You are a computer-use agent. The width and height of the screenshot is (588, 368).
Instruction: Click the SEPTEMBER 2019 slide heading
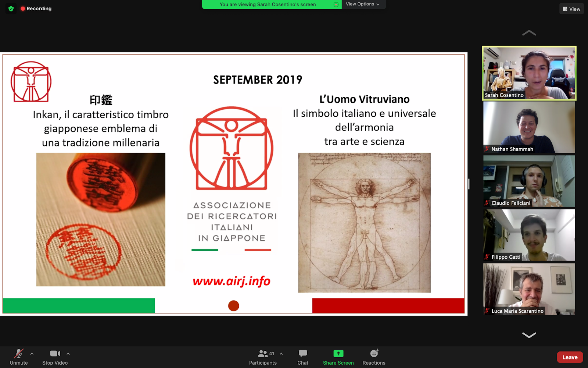coord(258,80)
